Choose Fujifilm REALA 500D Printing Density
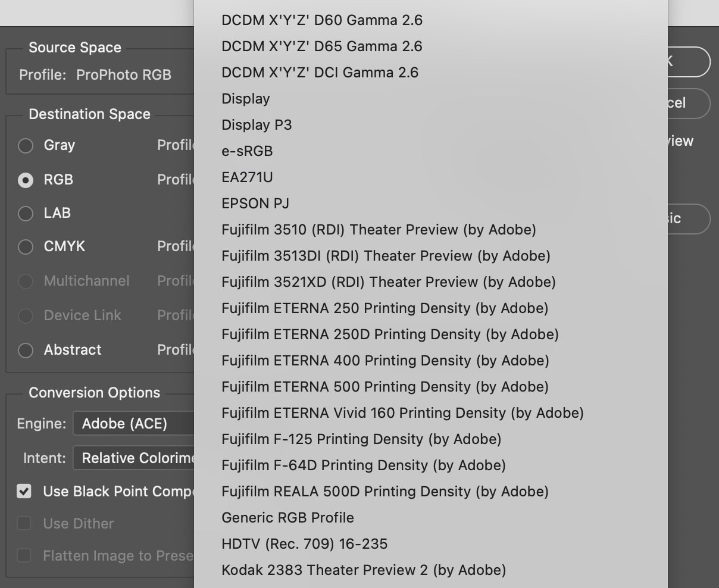The height and width of the screenshot is (588, 719). [x=384, y=492]
